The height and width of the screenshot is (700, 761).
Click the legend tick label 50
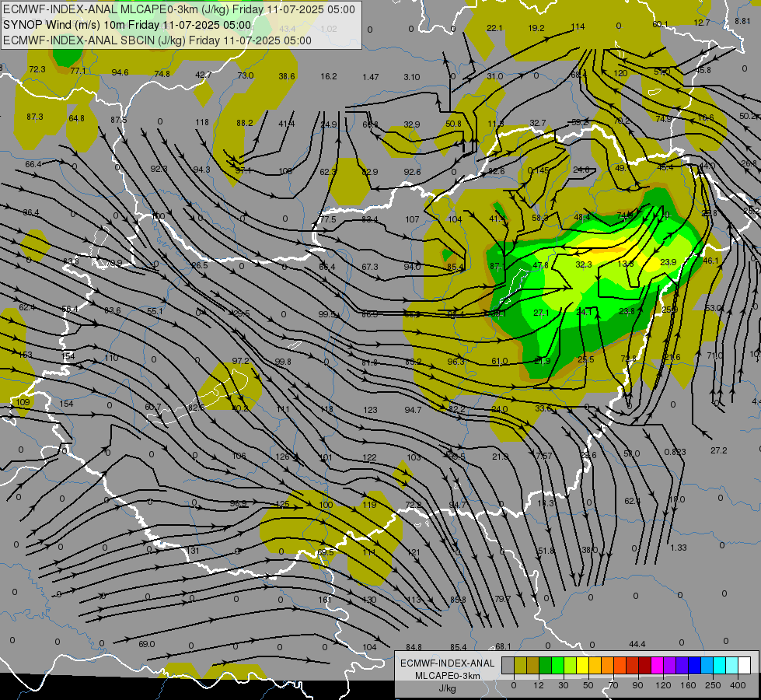click(x=588, y=685)
